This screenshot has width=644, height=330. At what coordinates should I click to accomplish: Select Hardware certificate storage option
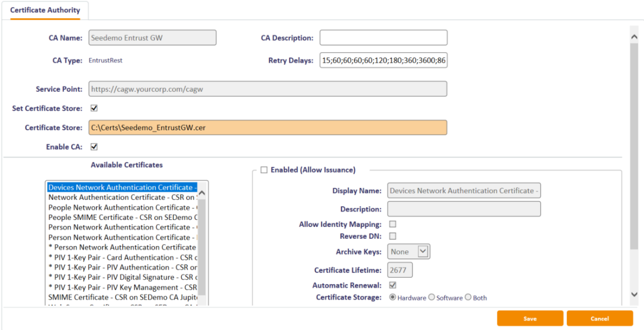393,298
